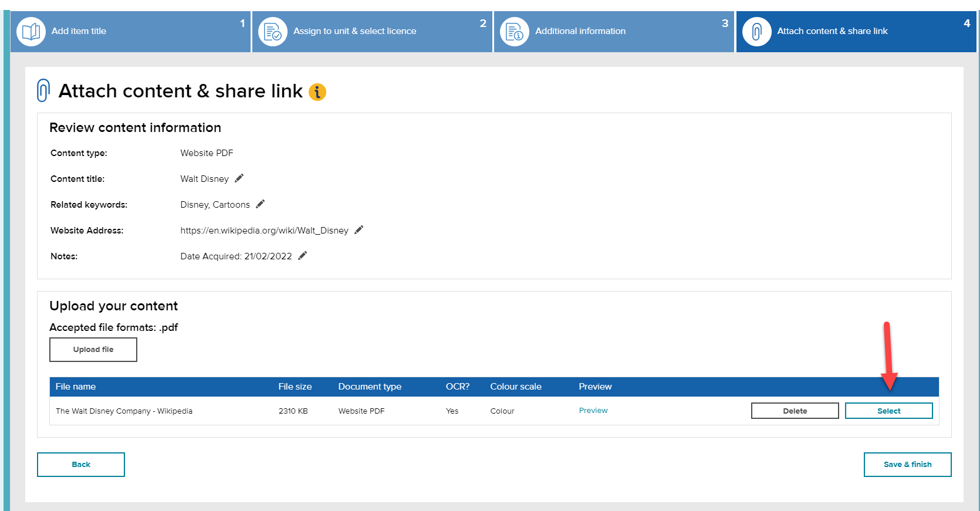Click the 'Accepted file formats: .pdf' text
Image resolution: width=980 pixels, height=511 pixels.
pos(113,327)
